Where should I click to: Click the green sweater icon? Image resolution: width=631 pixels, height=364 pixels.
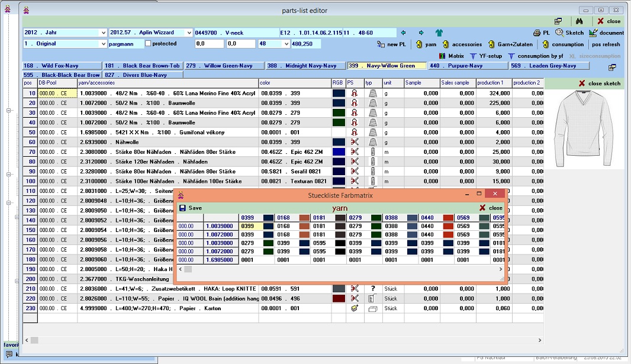(439, 33)
